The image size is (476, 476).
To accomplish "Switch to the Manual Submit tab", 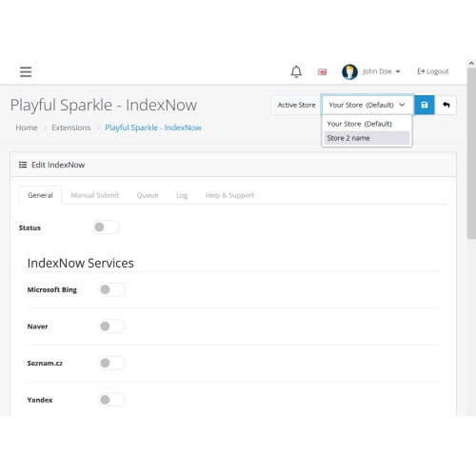I will click(95, 195).
